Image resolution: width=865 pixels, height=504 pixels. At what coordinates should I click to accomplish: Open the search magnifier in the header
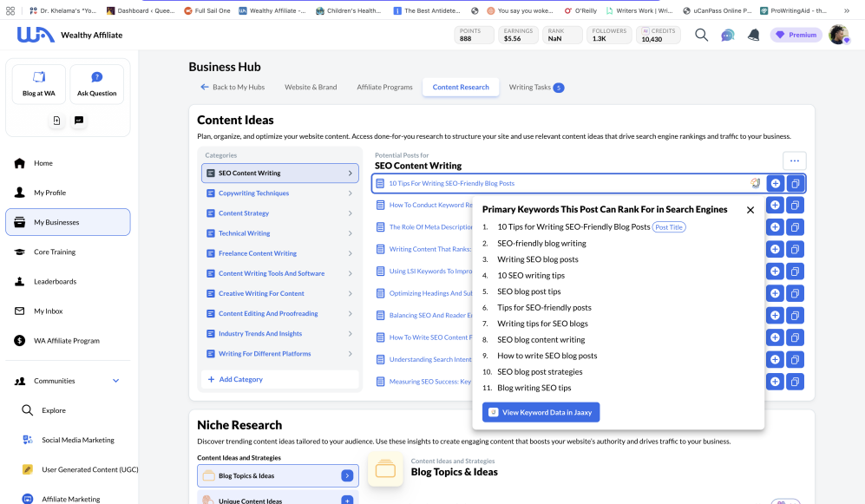[701, 36]
